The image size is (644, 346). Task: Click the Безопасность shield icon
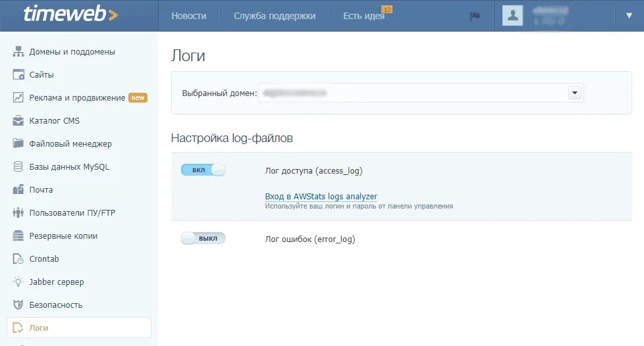tap(18, 305)
